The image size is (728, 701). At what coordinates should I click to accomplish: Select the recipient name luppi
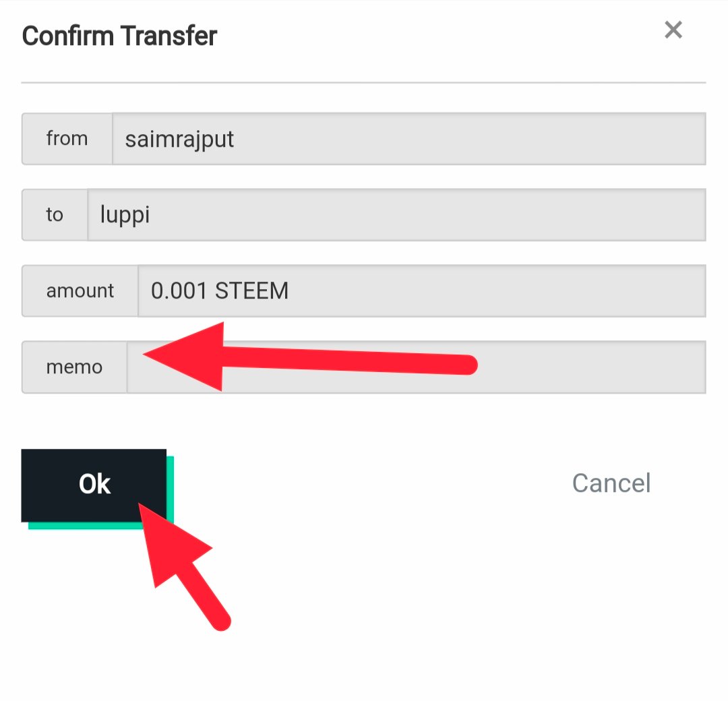(125, 215)
